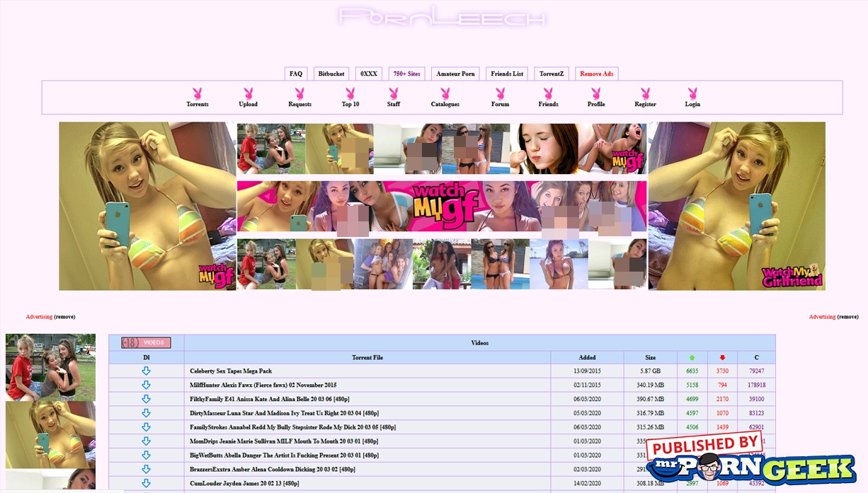Click the Register icon
Image resolution: width=868 pixels, height=493 pixels.
pos(645,93)
